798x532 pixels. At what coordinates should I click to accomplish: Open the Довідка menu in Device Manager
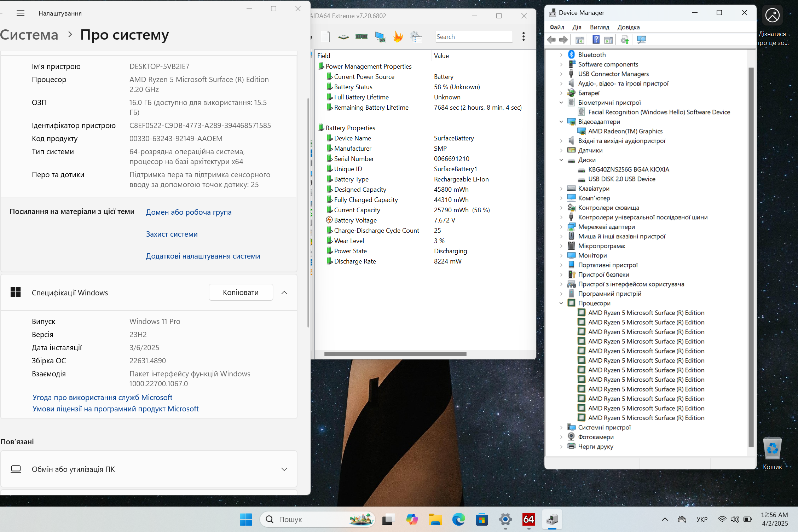coord(629,27)
